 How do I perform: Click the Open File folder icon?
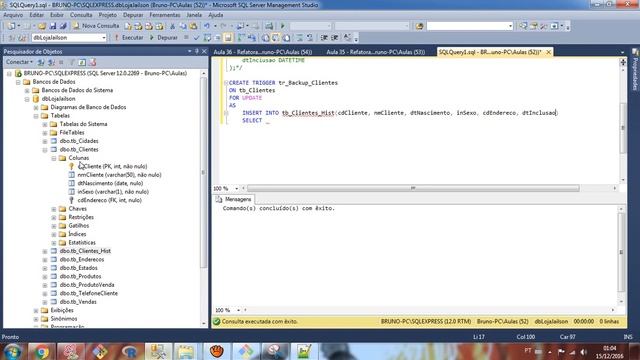tap(42, 26)
